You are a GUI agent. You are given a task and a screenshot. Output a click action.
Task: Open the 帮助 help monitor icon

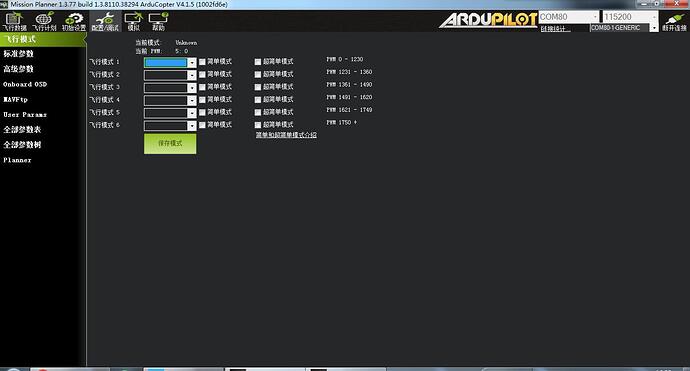[158, 21]
